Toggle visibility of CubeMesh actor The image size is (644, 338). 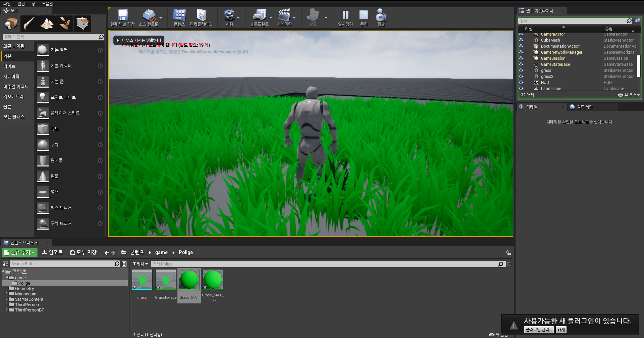pyautogui.click(x=521, y=40)
